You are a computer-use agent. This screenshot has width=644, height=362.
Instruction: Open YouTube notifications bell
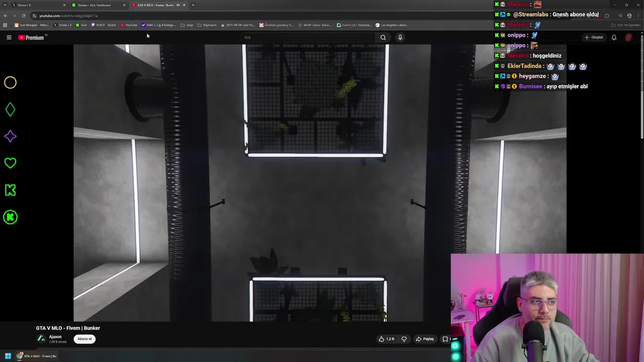click(x=614, y=37)
